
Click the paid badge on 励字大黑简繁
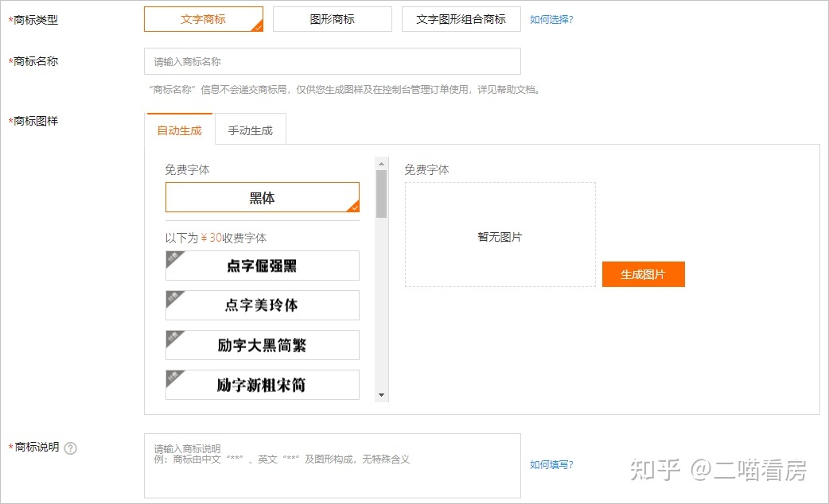pyautogui.click(x=173, y=338)
